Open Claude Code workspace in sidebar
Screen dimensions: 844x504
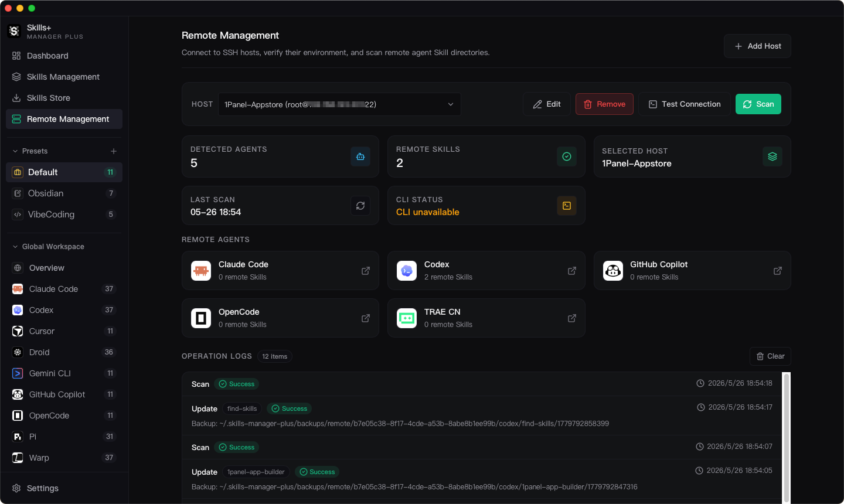coord(64,289)
